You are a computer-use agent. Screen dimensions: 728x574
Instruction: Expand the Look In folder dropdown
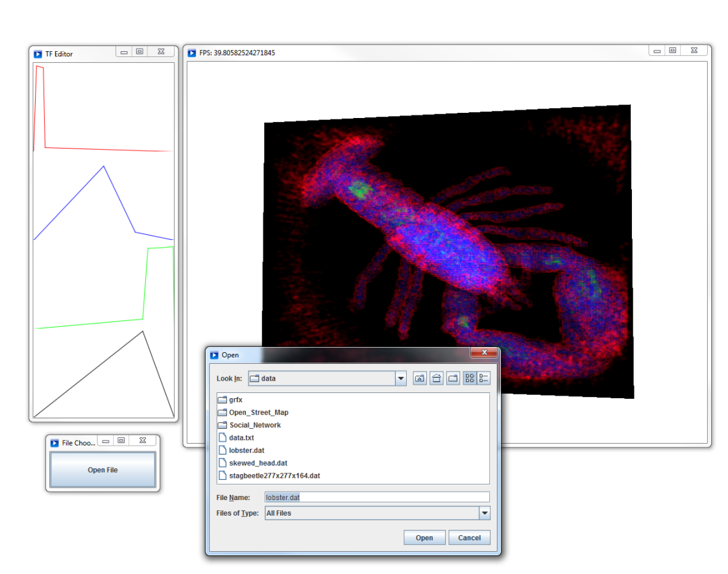pyautogui.click(x=401, y=378)
